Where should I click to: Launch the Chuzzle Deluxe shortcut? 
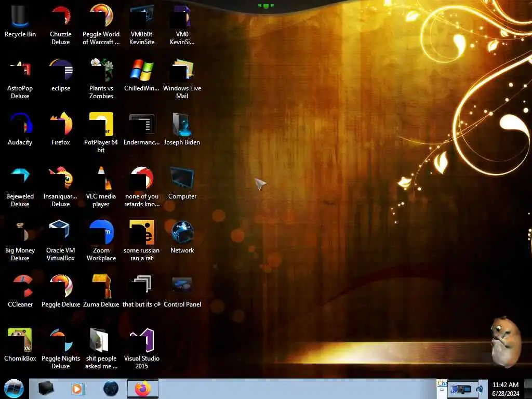click(60, 25)
